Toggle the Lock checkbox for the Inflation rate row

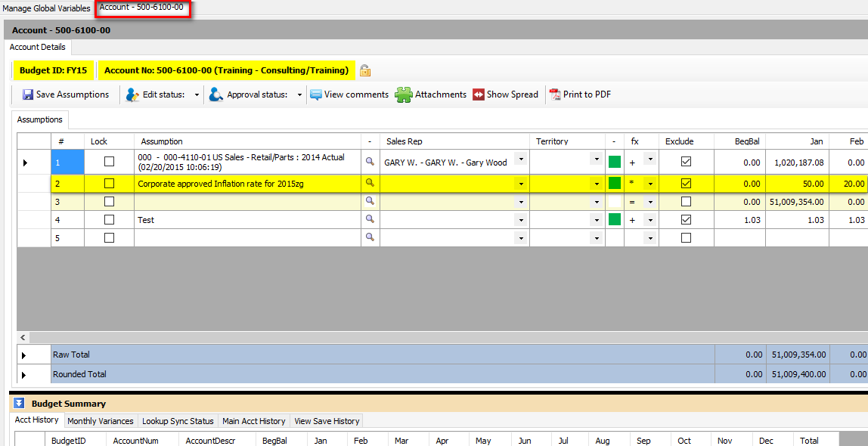[x=109, y=183]
